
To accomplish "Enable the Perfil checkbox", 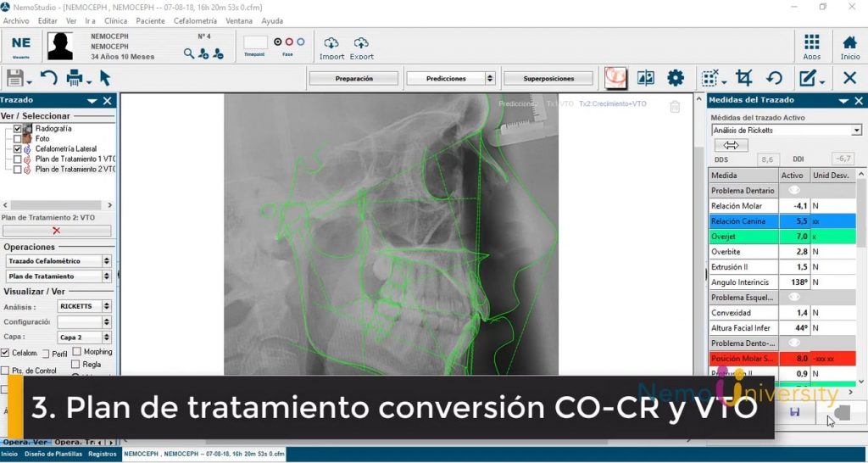I will (46, 354).
